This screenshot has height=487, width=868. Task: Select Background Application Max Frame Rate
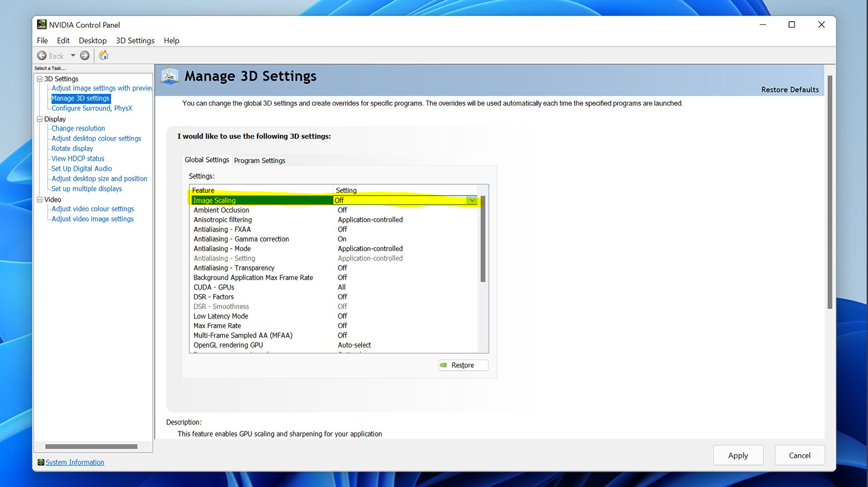334,278
